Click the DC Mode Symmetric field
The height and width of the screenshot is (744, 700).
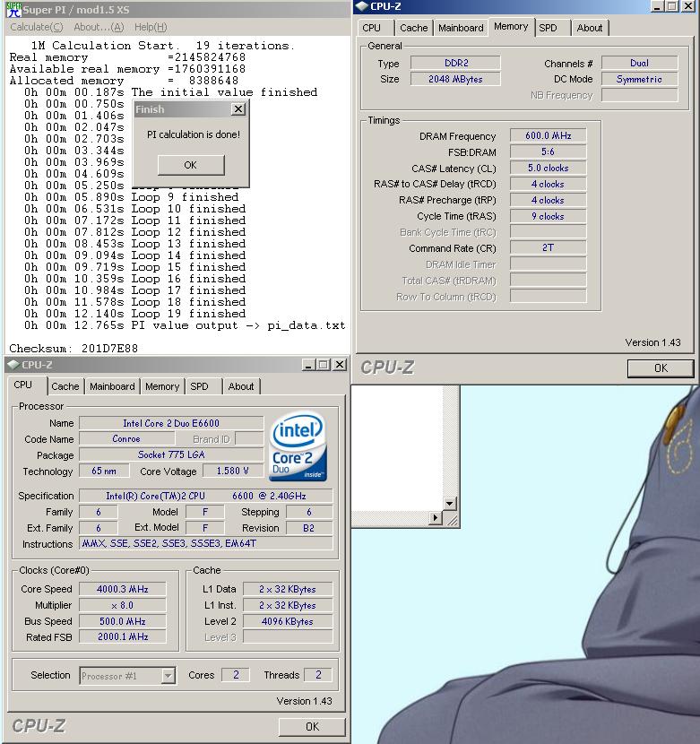click(x=639, y=79)
